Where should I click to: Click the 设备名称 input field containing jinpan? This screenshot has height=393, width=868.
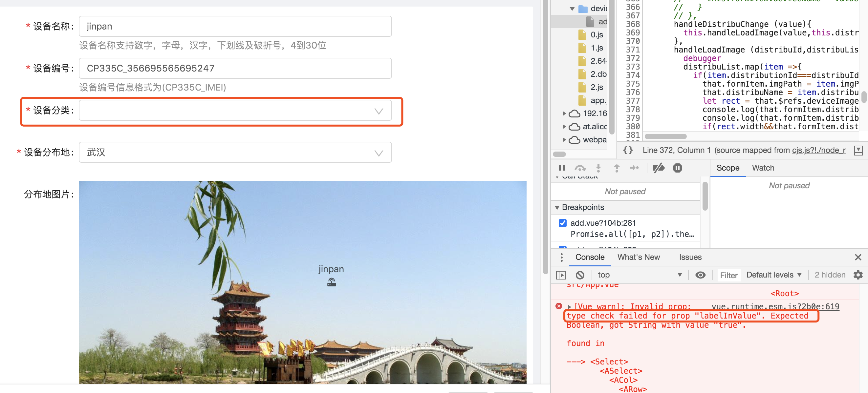tap(235, 26)
